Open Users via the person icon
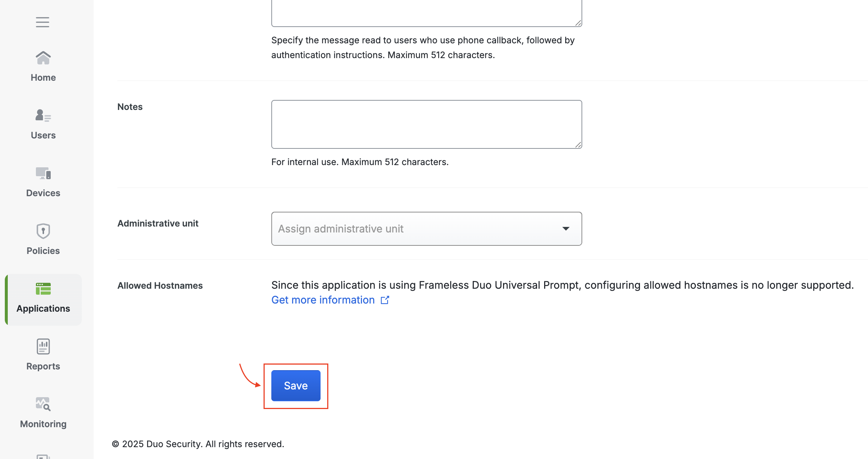 (x=43, y=115)
